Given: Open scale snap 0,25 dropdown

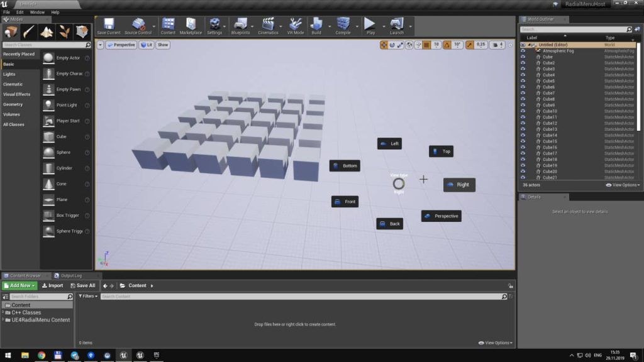Looking at the screenshot, I should click(480, 45).
